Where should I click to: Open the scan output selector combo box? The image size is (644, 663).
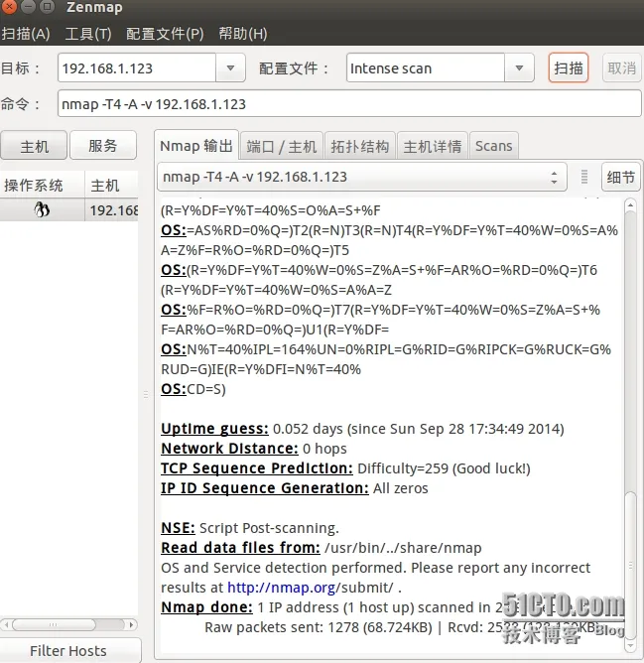[x=362, y=177]
